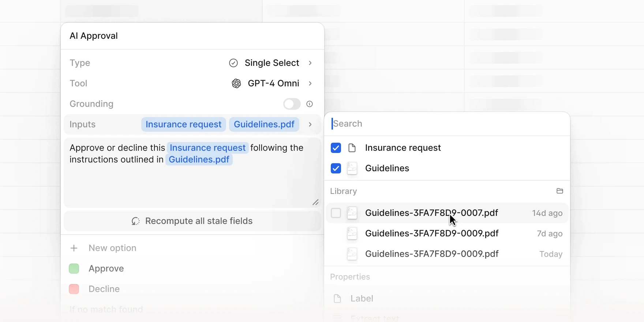Select the Guidelines list entry

(447, 168)
